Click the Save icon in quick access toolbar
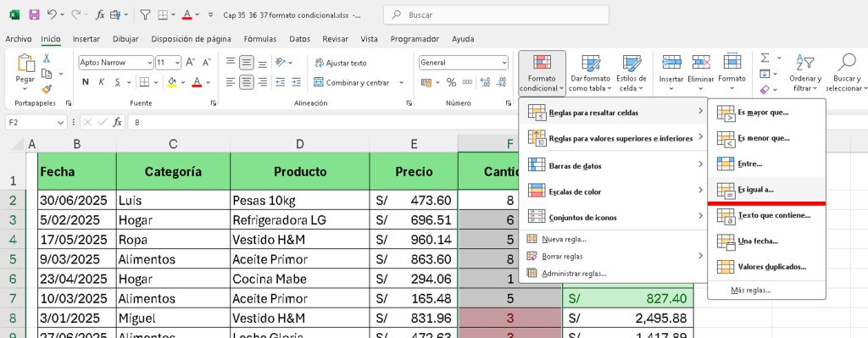The image size is (868, 338). 34,15
